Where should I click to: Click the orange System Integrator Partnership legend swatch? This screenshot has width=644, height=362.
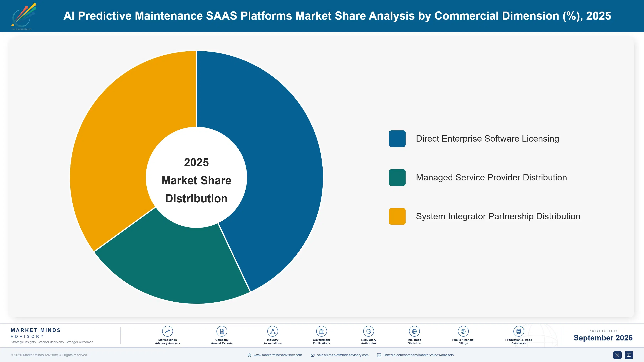point(397,216)
